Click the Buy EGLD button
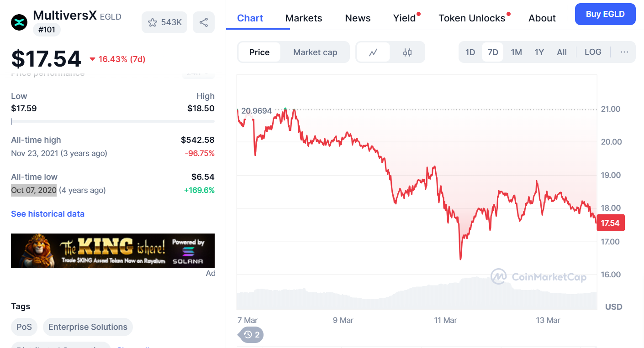The height and width of the screenshot is (348, 644). (x=605, y=14)
